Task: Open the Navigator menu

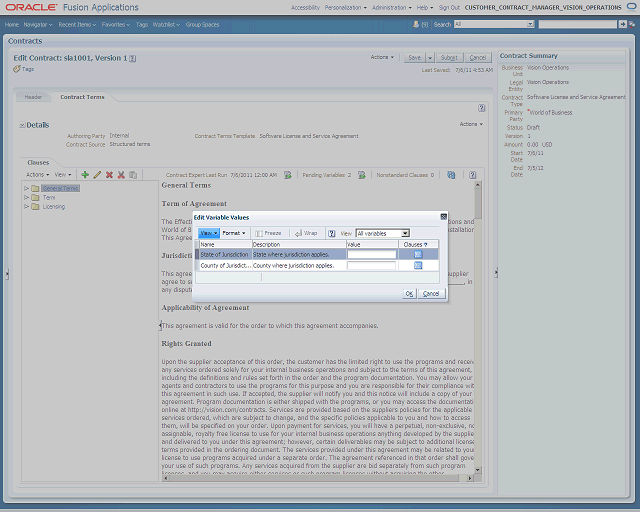Action: coord(38,24)
